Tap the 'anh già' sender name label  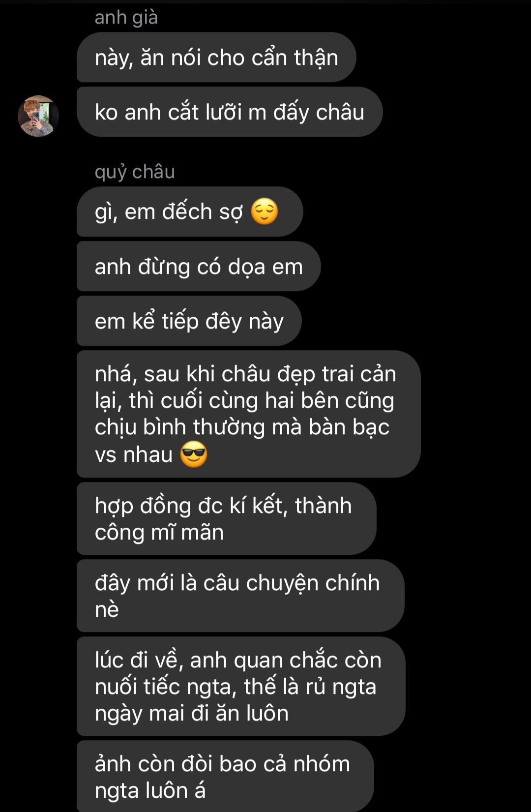(126, 18)
